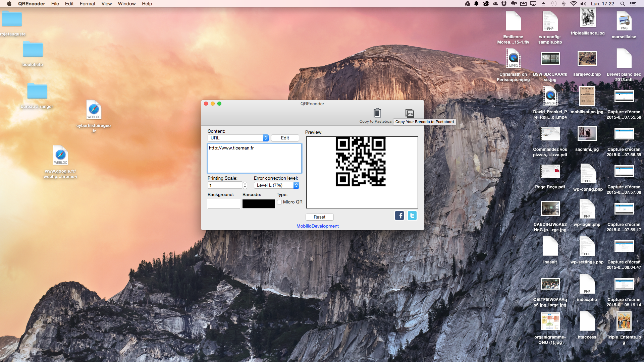Open the File menu

pos(55,4)
